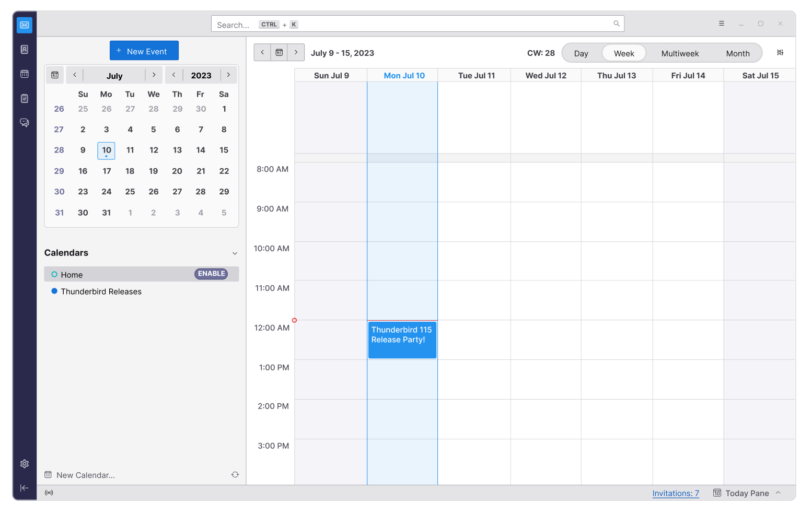812x514 pixels.
Task: Enable the Home calendar
Action: (x=211, y=274)
